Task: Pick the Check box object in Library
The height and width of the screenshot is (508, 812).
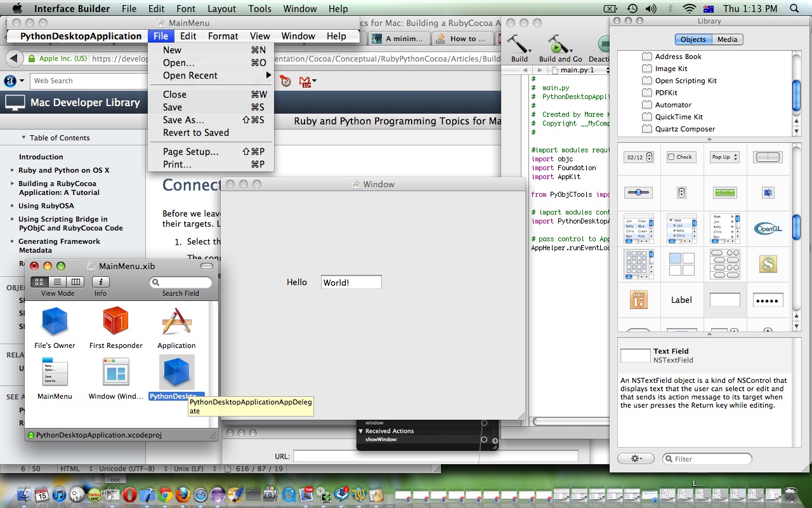Action: tap(681, 157)
